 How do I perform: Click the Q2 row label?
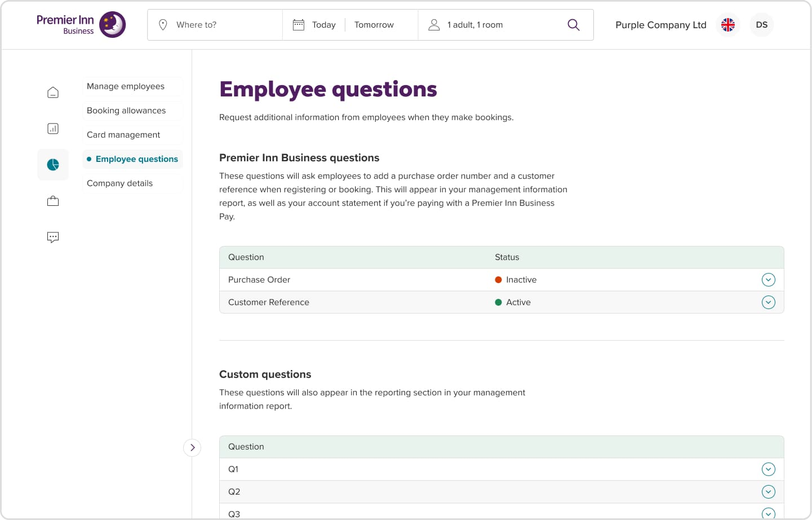[234, 492]
